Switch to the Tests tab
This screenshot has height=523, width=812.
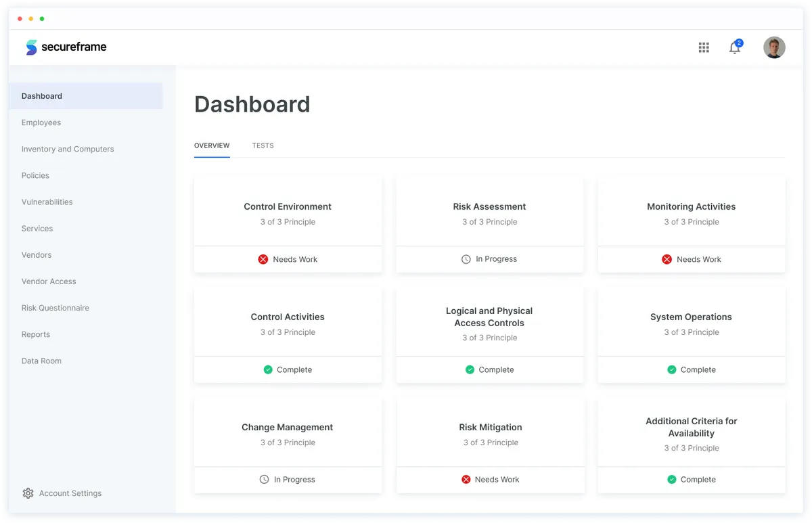[x=263, y=145]
